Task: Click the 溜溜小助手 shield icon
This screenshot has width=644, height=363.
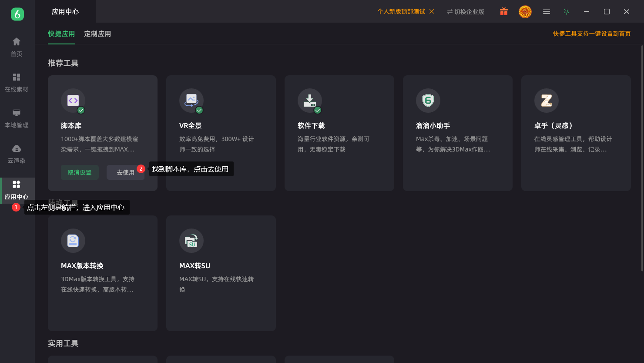Action: tap(428, 101)
